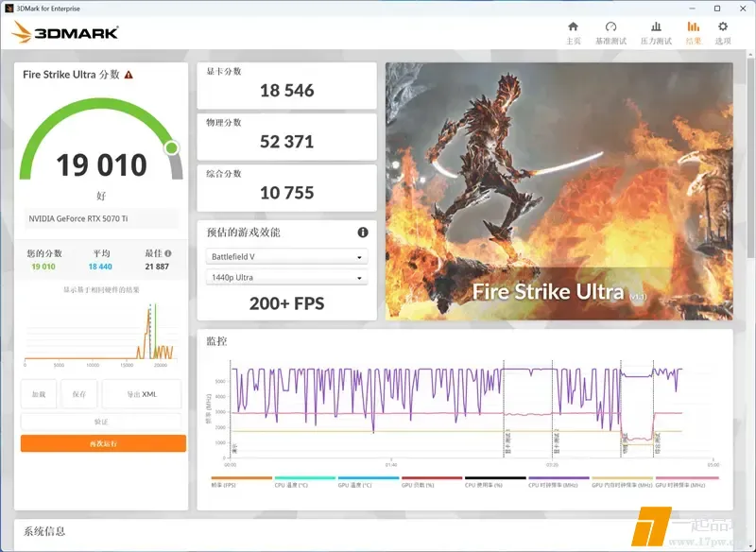The height and width of the screenshot is (552, 756).
Task: Toggle the GPU 温度 (°C) legend swatch
Action: click(369, 478)
